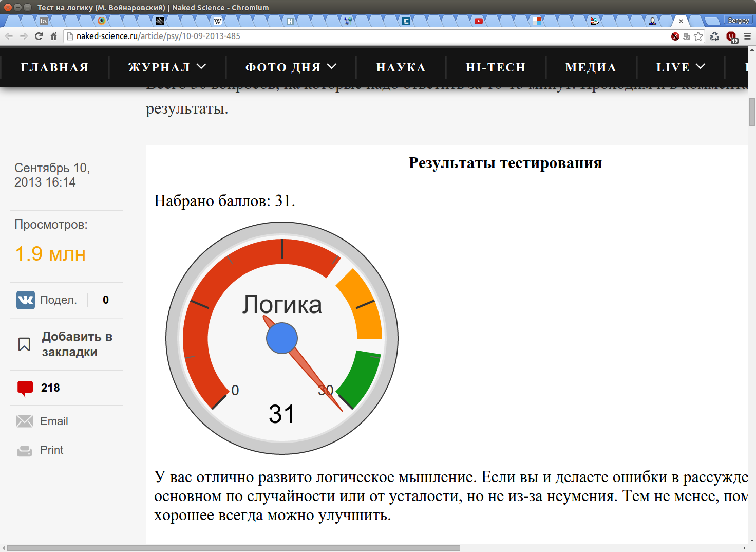Switch to the Wikipedia tab
The image size is (756, 552).
coord(218,21)
